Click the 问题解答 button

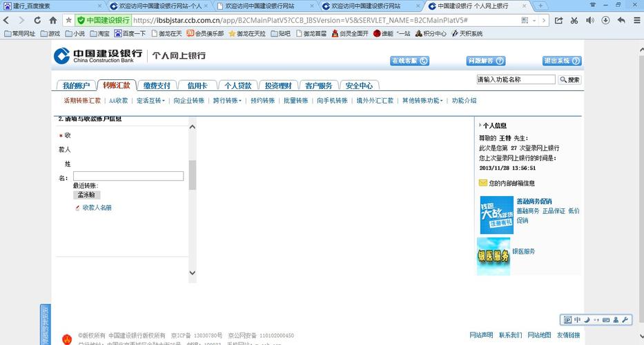coord(486,61)
